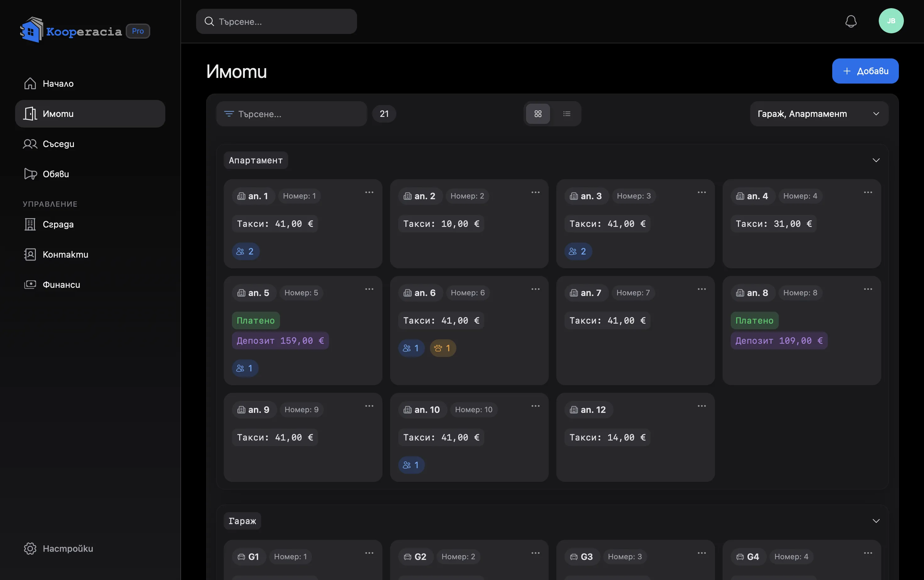The height and width of the screenshot is (580, 924).
Task: Click the Добави button
Action: pyautogui.click(x=865, y=71)
